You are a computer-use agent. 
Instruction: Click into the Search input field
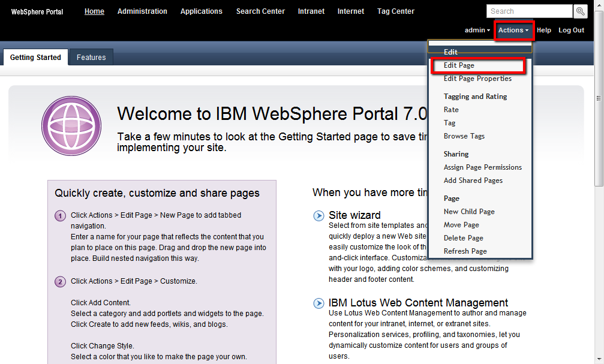[530, 11]
